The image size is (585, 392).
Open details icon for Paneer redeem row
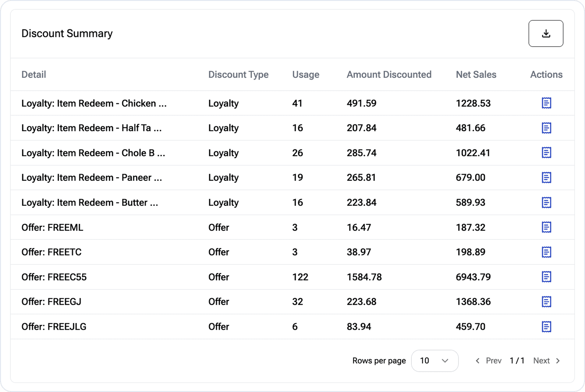click(546, 178)
